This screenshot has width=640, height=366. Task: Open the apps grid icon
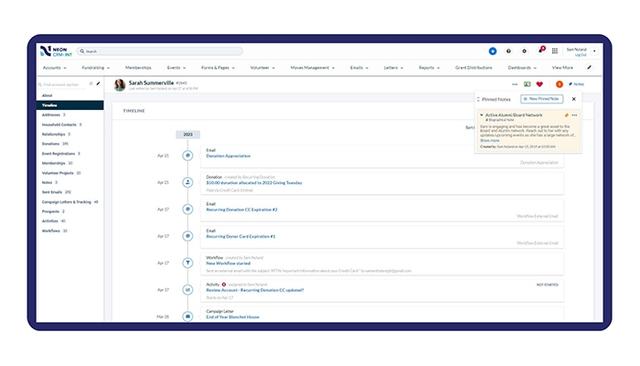click(555, 51)
